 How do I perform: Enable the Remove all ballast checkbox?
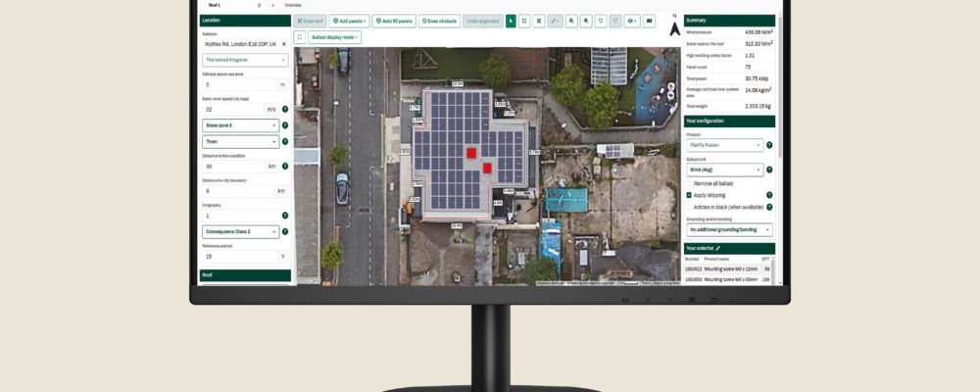(689, 183)
